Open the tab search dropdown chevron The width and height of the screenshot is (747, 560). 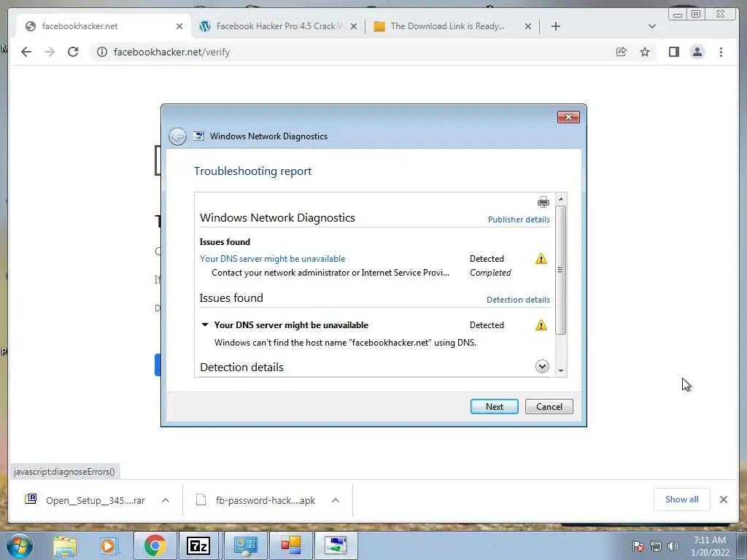(x=652, y=26)
